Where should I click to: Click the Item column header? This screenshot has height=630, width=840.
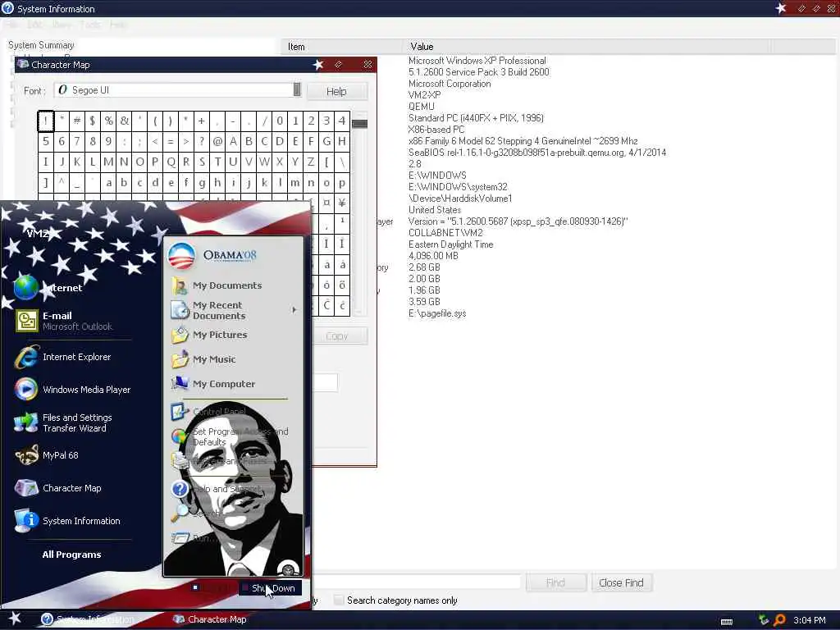[342, 47]
